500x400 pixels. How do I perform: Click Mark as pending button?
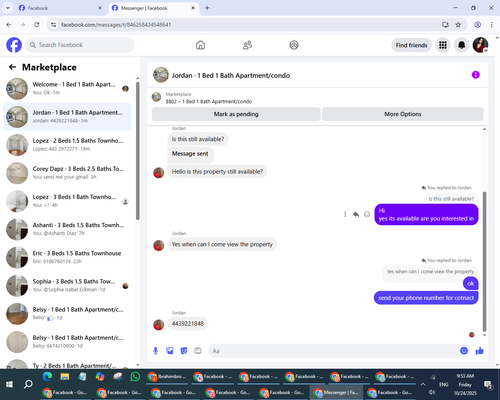[x=236, y=114]
